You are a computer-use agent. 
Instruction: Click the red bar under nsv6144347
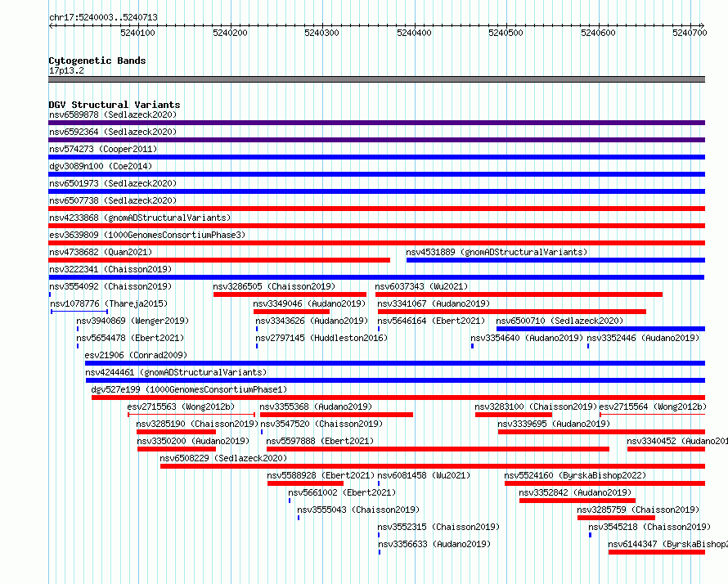[x=657, y=552]
